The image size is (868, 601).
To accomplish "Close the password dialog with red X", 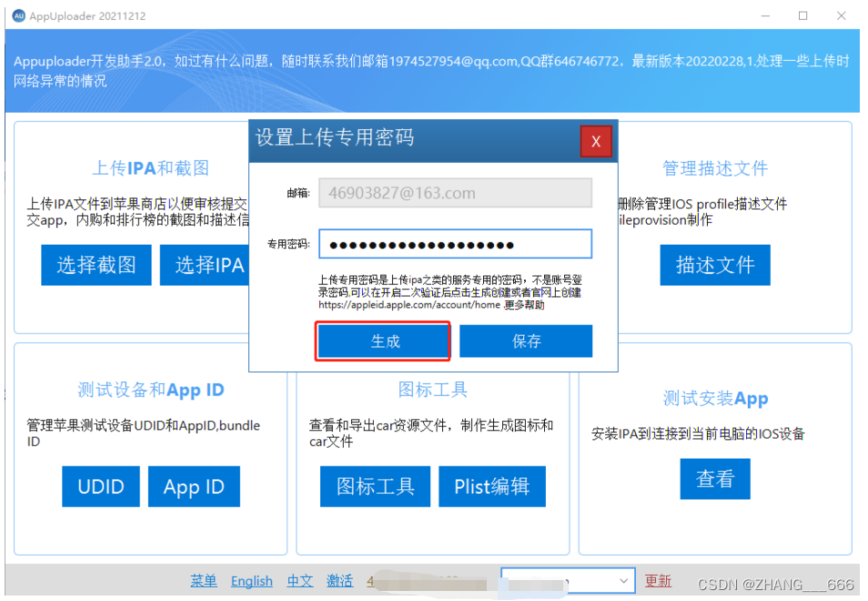I will click(596, 141).
